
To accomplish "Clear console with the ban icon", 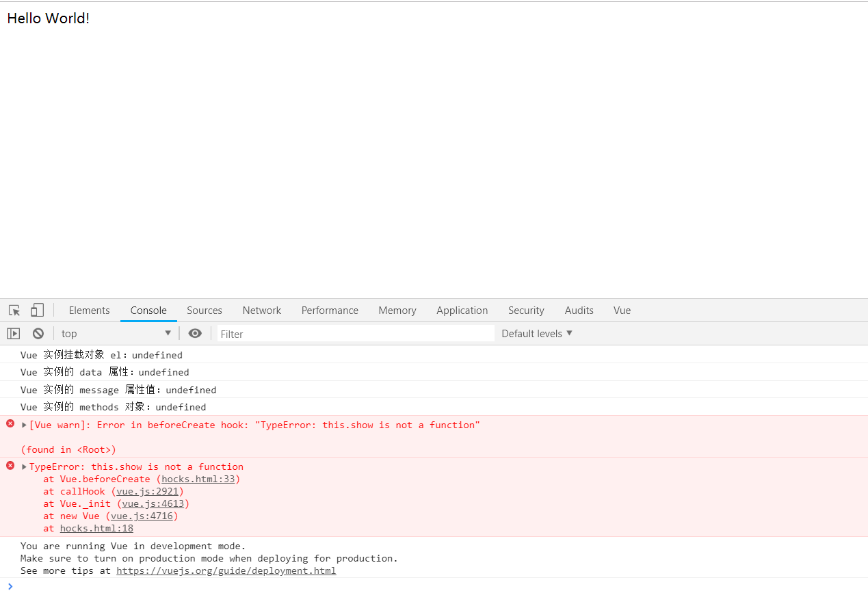I will click(x=38, y=334).
